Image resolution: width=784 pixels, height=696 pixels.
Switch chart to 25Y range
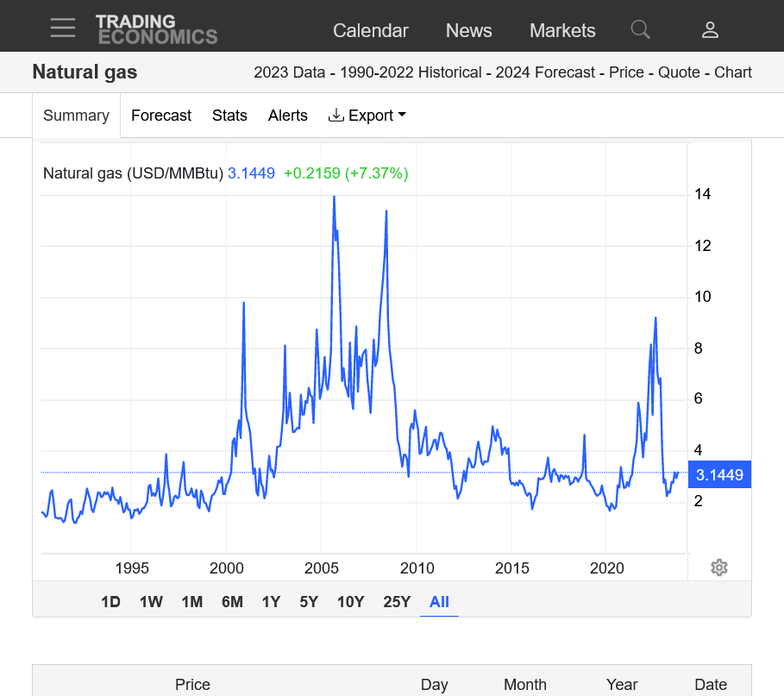point(397,602)
